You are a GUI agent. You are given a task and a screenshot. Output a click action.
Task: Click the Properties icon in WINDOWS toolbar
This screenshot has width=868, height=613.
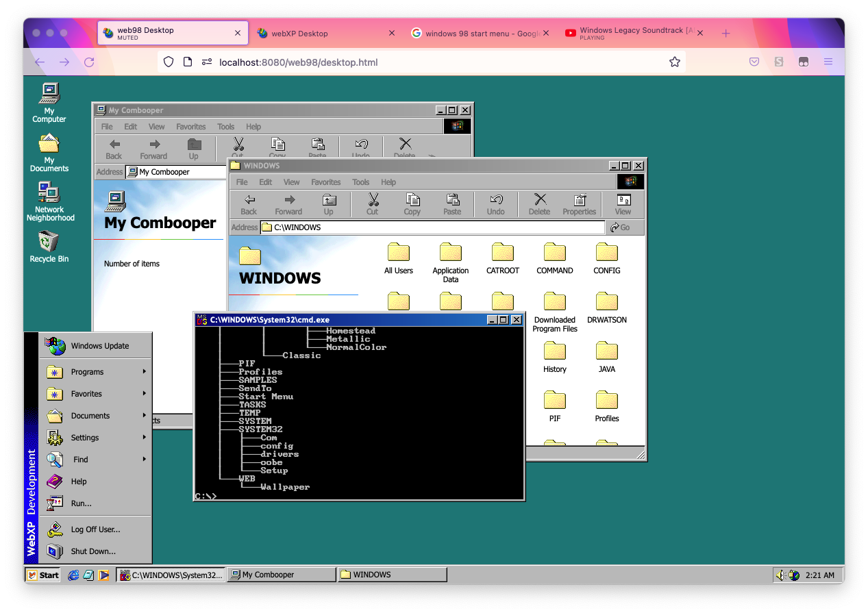tap(580, 203)
